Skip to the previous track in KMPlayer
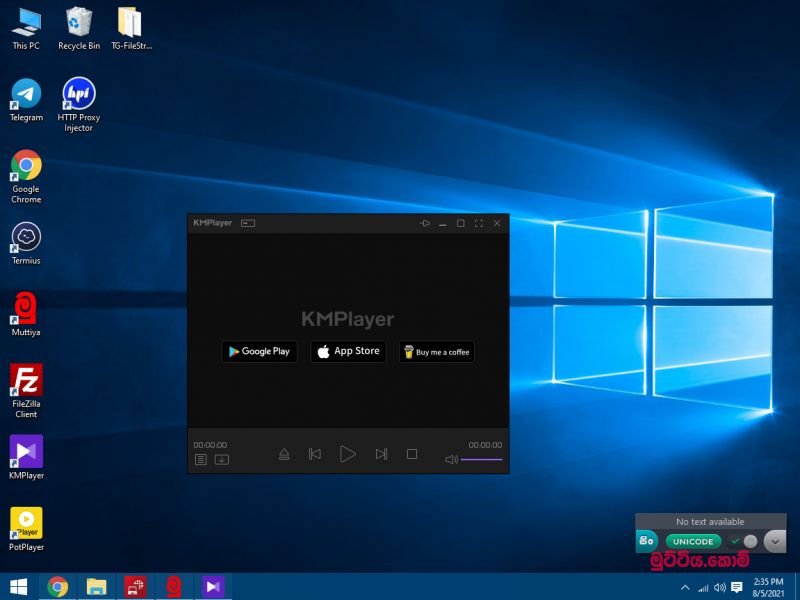Image resolution: width=800 pixels, height=600 pixels. pyautogui.click(x=315, y=454)
